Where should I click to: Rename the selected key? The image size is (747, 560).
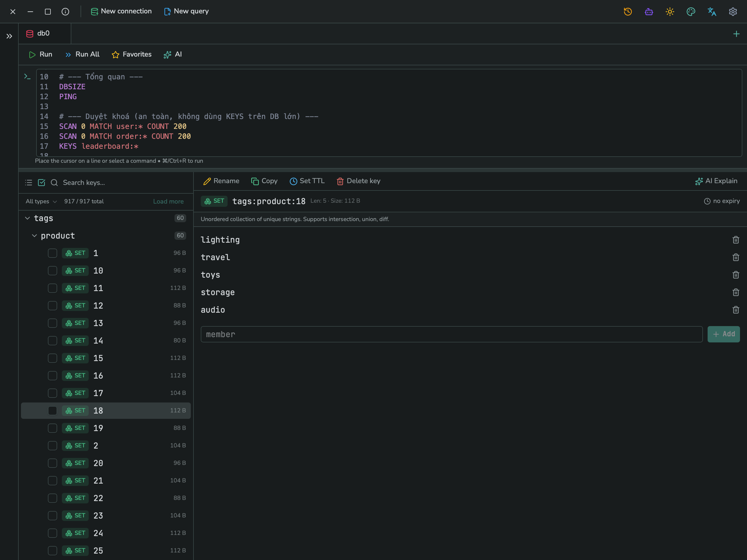coord(221,181)
